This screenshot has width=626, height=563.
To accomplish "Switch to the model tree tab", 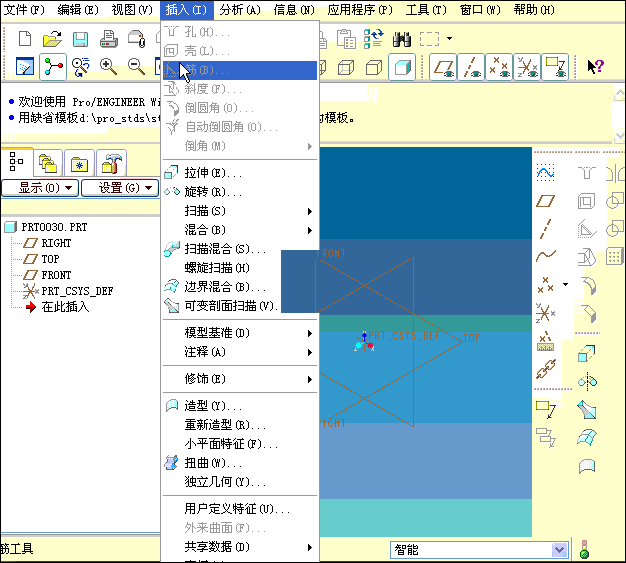I will click(16, 162).
